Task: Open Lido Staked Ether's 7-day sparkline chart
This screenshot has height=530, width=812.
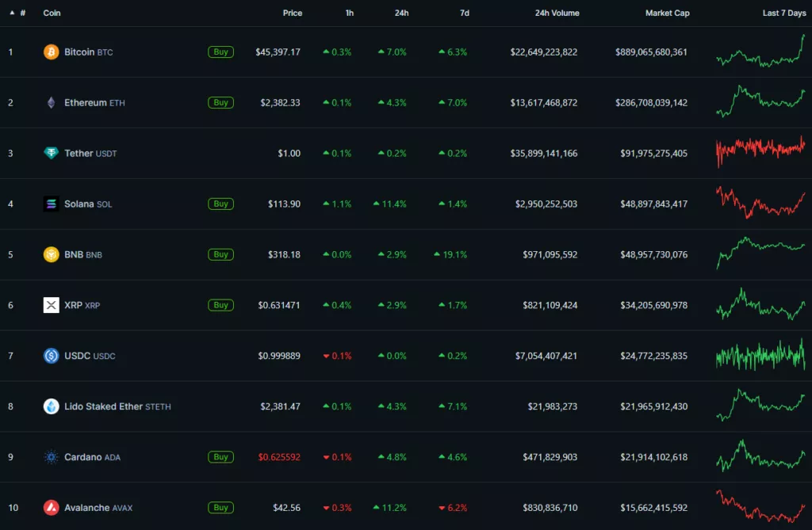Action: 760,405
